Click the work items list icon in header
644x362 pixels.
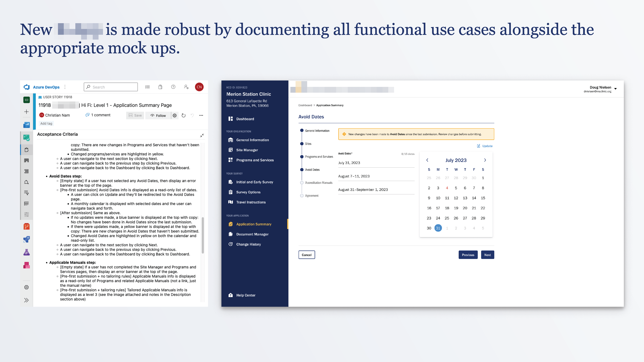pos(148,87)
